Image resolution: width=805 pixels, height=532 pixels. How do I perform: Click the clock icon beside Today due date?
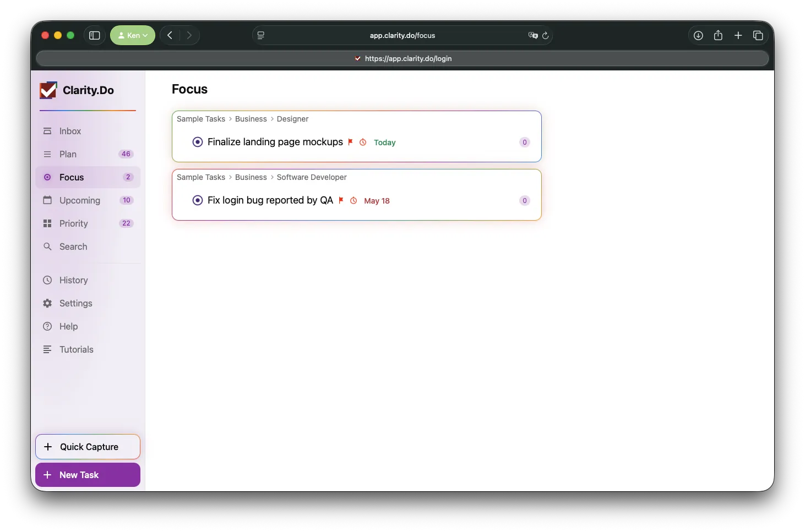[x=363, y=142]
